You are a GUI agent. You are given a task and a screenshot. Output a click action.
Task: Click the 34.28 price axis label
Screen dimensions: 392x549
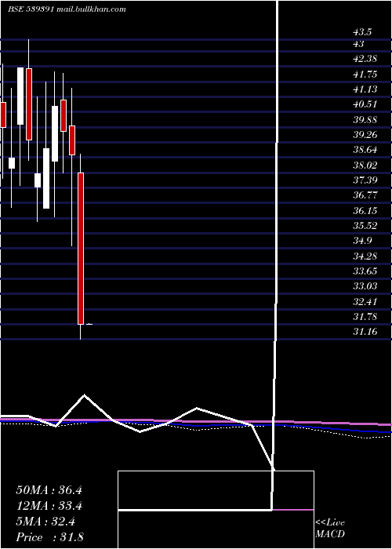pos(365,256)
